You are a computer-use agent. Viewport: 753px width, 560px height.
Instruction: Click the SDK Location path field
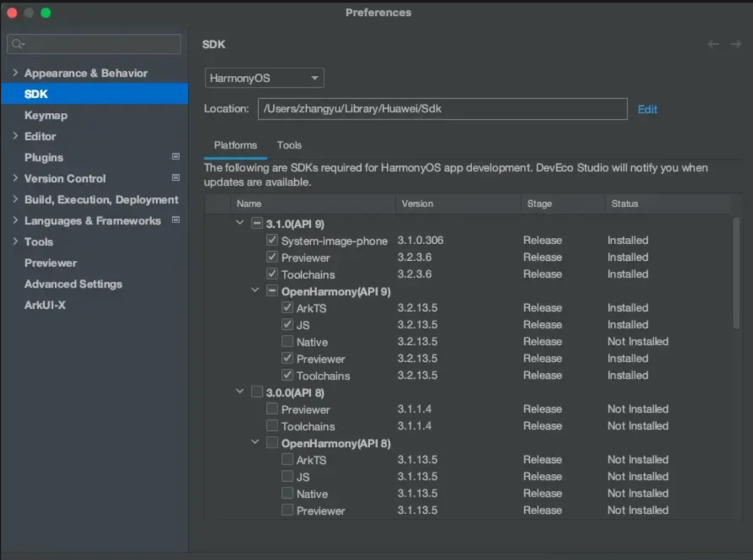[x=442, y=109]
